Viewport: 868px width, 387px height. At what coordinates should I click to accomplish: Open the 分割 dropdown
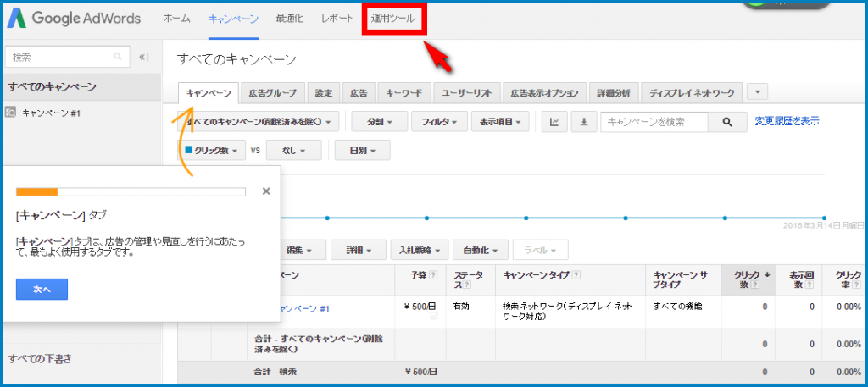point(379,122)
